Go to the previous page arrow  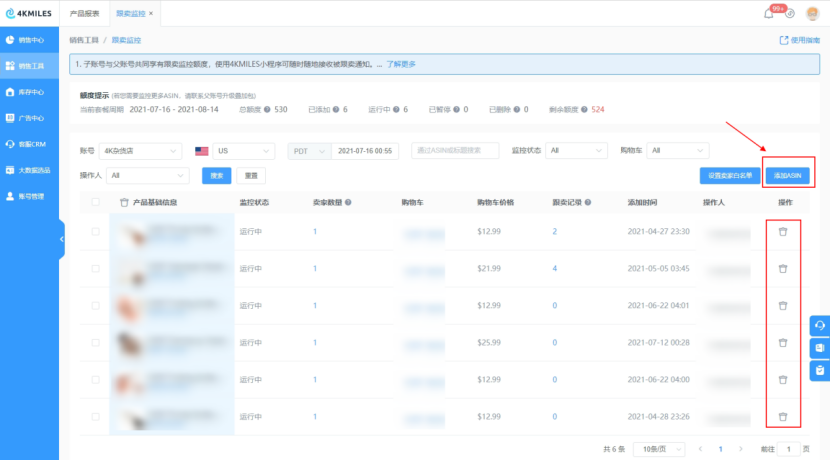(700, 449)
